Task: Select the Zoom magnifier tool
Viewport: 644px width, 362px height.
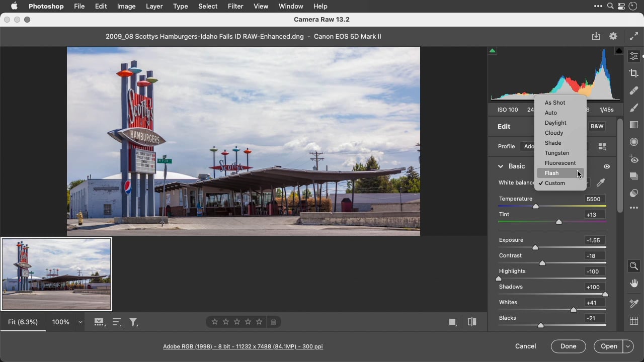Action: click(634, 266)
